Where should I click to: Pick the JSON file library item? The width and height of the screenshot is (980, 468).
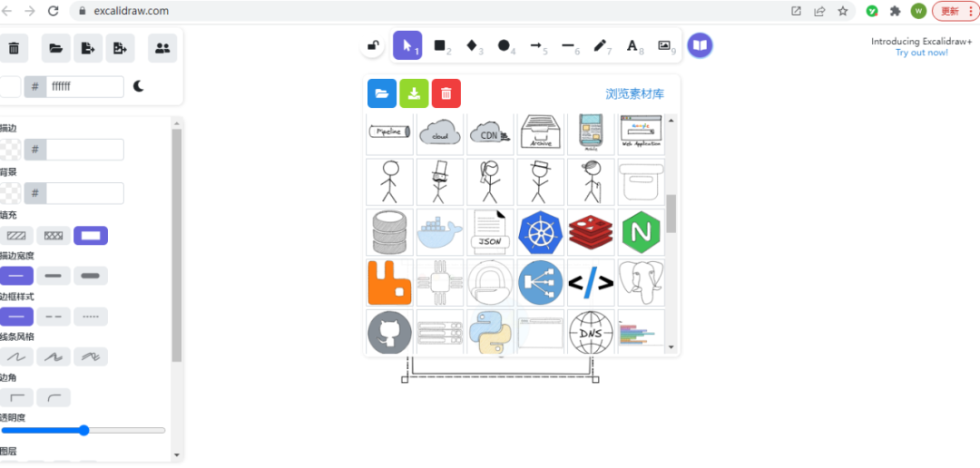tap(490, 232)
